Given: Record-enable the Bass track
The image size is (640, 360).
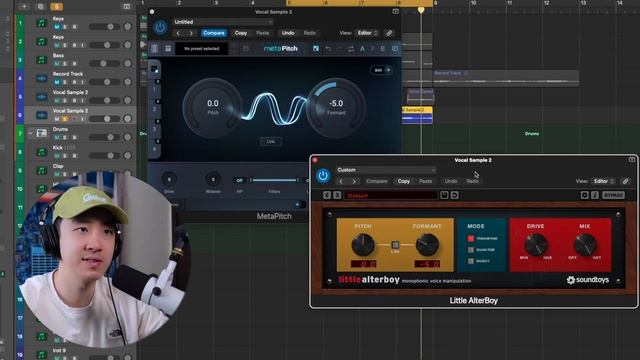Looking at the screenshot, I should tap(74, 64).
